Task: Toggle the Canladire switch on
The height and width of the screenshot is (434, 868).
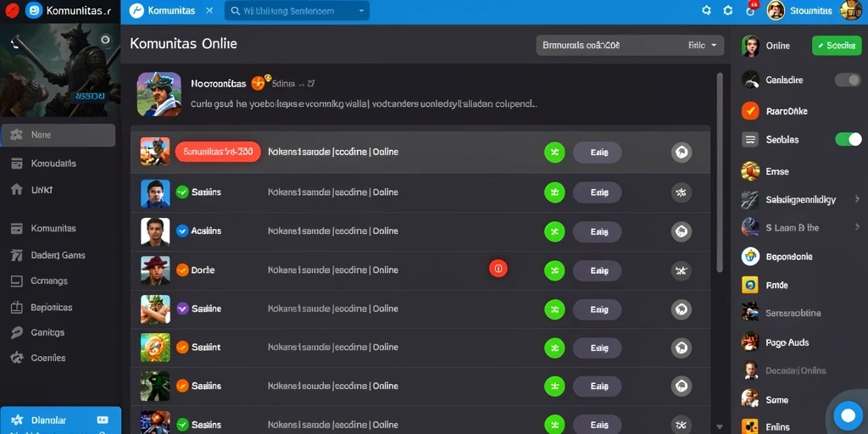Action: point(848,81)
